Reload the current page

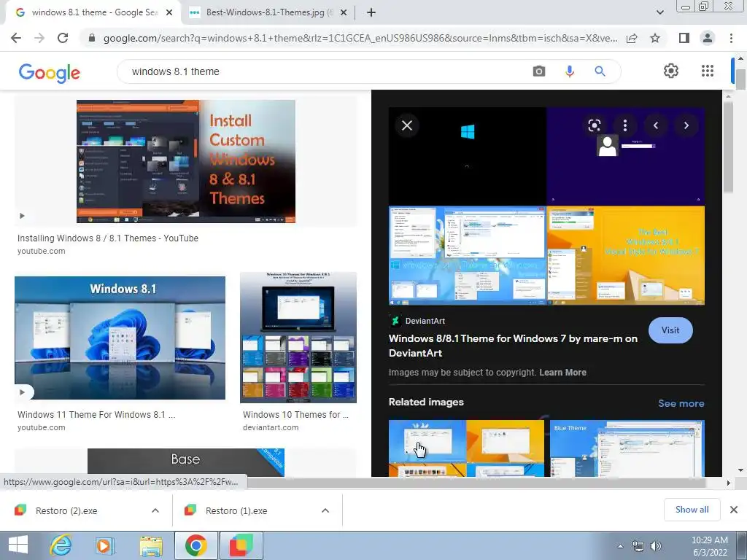[63, 38]
